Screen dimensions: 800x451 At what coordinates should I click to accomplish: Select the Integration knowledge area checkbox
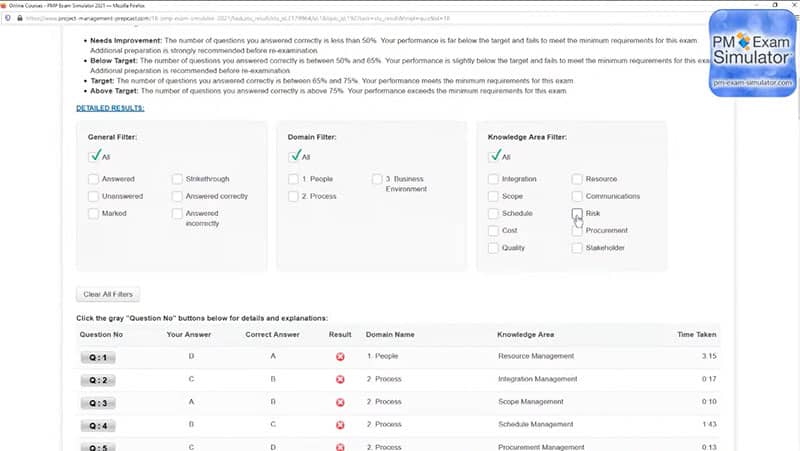(x=493, y=179)
